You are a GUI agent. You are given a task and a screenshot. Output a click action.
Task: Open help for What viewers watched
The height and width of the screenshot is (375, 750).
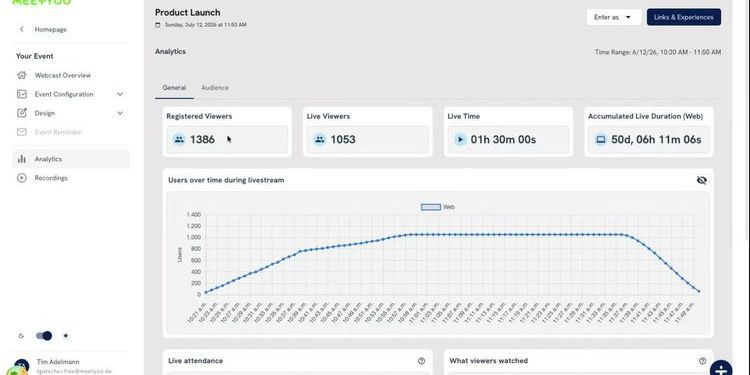[x=702, y=361]
